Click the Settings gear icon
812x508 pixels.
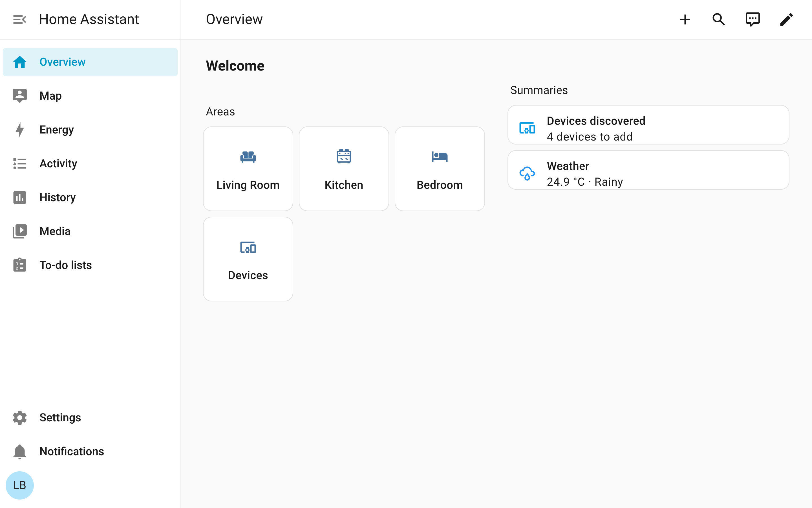[x=20, y=418]
